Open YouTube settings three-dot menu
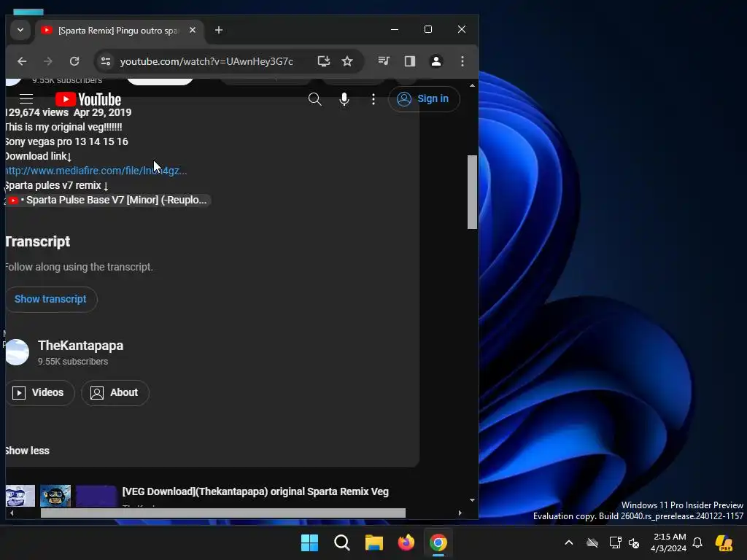This screenshot has height=560, width=747. click(x=373, y=99)
